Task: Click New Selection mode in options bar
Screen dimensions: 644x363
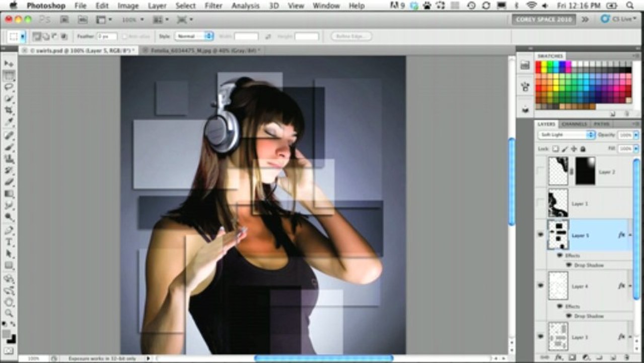Action: coord(37,36)
